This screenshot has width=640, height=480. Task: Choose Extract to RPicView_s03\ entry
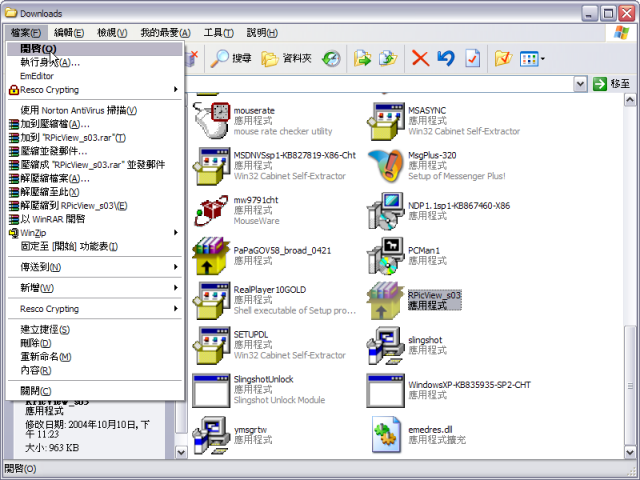click(95, 206)
